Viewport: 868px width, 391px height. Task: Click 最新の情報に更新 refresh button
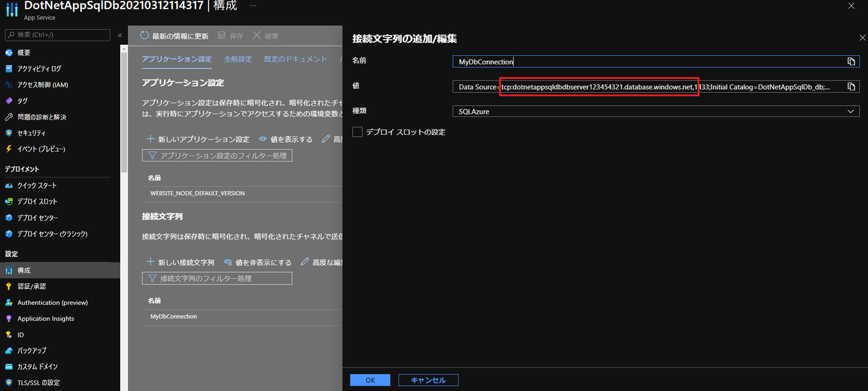174,35
